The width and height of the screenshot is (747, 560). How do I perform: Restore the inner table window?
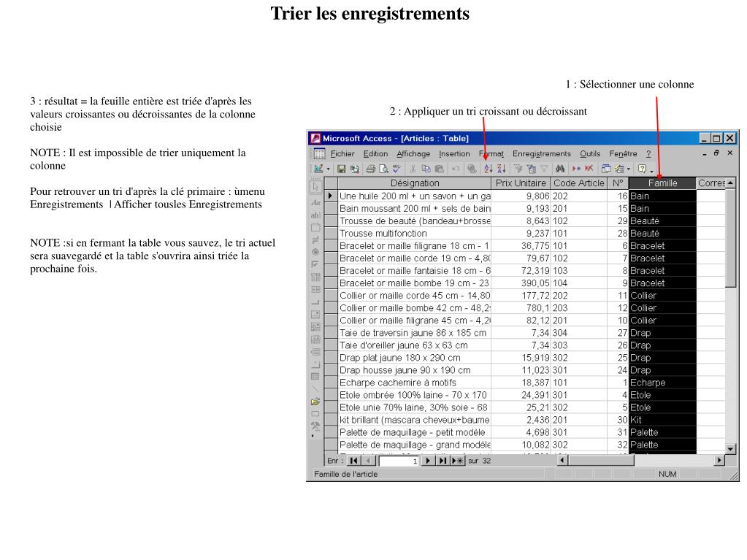click(x=716, y=153)
